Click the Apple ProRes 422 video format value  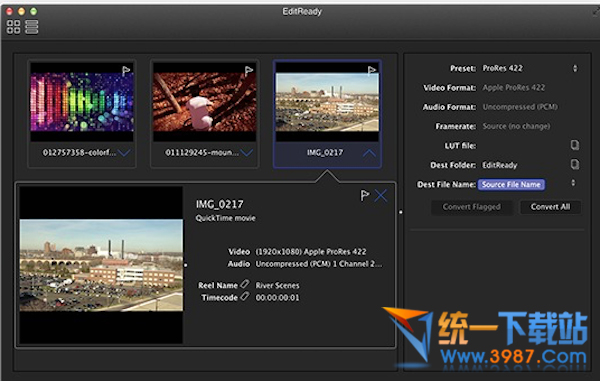tap(514, 88)
